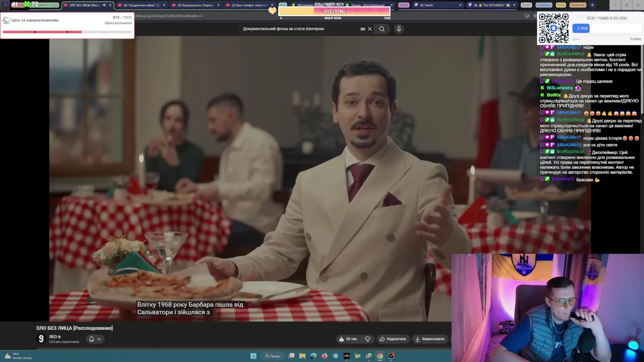This screenshot has width=644, height=362.
Task: Open weather widget Mostly cloudy
Action: 18,356
